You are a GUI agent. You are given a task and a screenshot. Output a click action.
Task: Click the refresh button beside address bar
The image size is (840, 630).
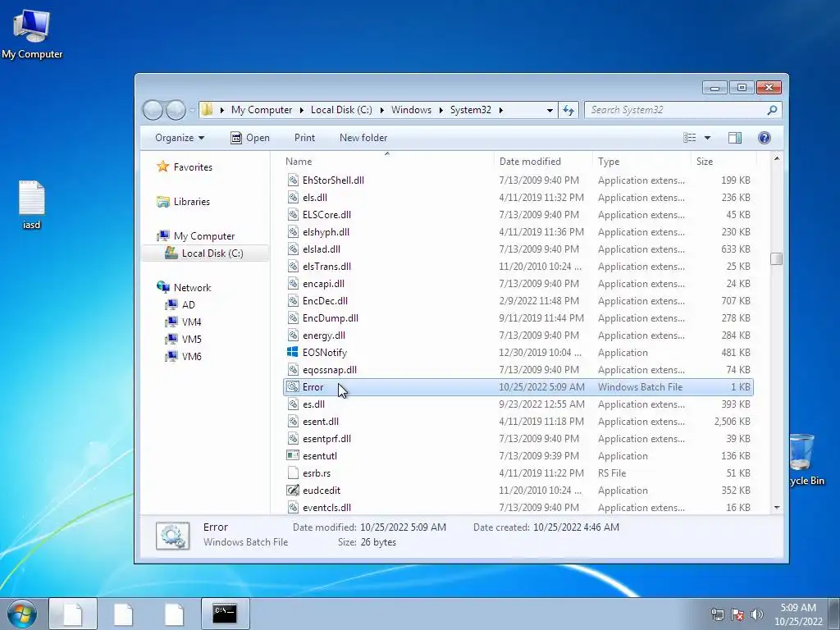point(568,110)
